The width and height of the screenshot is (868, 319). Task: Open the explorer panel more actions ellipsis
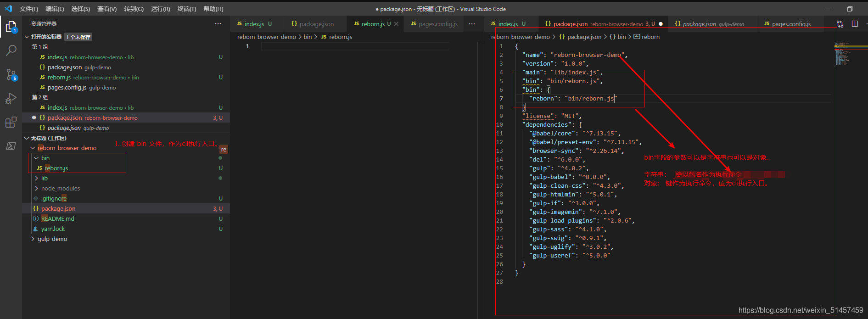click(x=218, y=23)
